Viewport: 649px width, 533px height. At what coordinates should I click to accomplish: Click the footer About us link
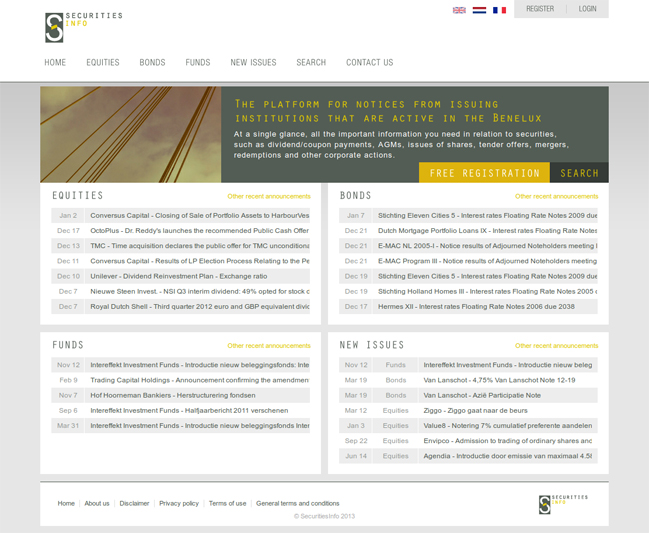click(x=97, y=503)
